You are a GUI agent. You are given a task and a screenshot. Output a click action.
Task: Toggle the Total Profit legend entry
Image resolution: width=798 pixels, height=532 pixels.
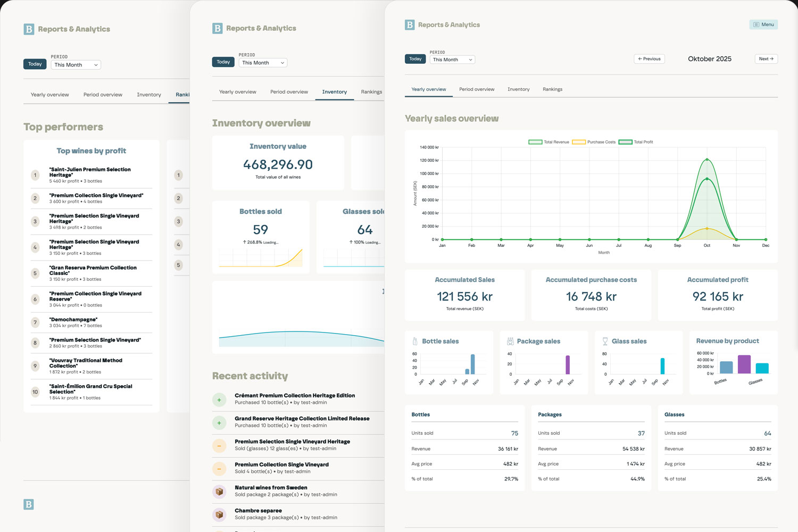pos(636,142)
